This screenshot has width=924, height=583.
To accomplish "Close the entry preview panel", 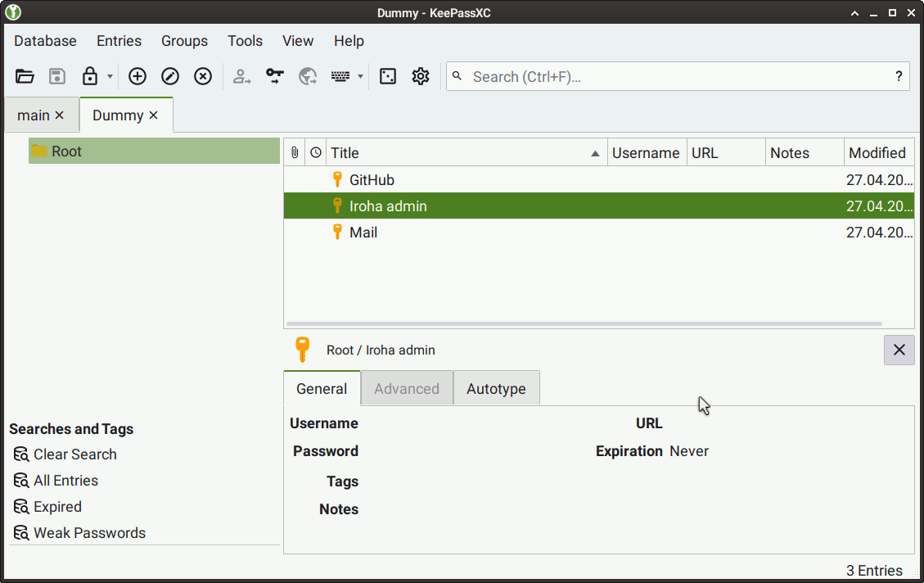I will [899, 350].
